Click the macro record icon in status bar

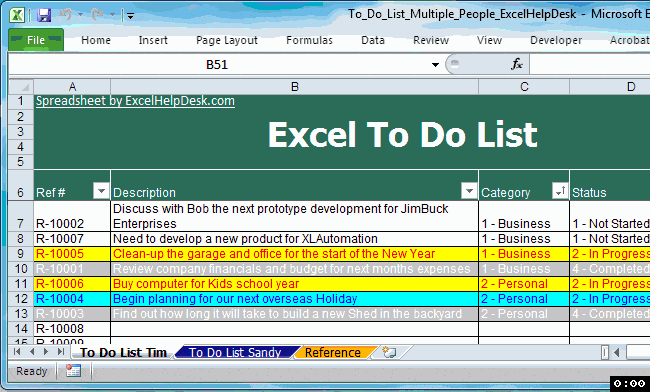point(73,370)
